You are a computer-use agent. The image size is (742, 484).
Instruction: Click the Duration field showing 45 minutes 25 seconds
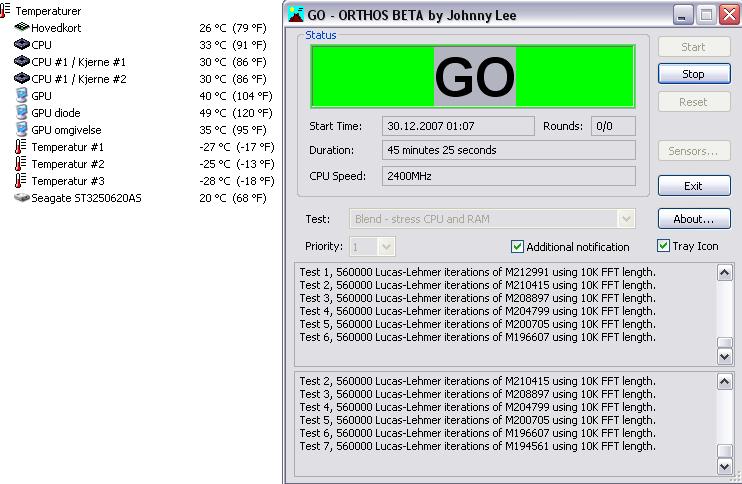click(x=509, y=150)
